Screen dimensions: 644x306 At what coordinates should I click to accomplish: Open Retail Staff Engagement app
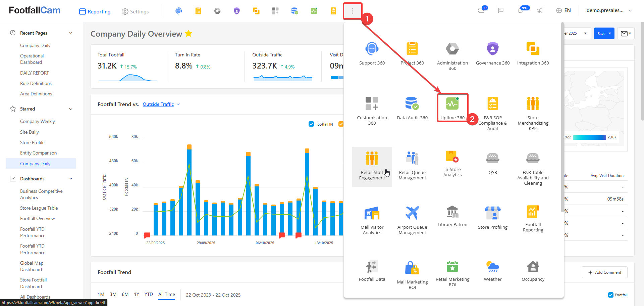point(372,166)
